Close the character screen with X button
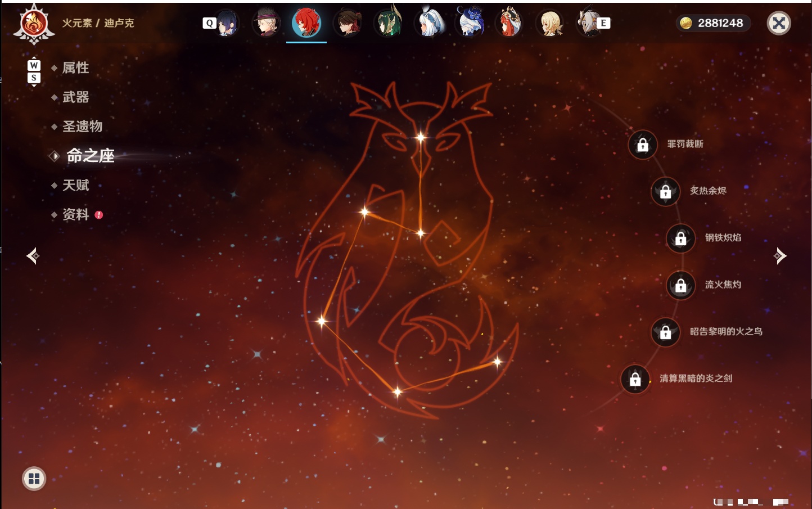 779,23
